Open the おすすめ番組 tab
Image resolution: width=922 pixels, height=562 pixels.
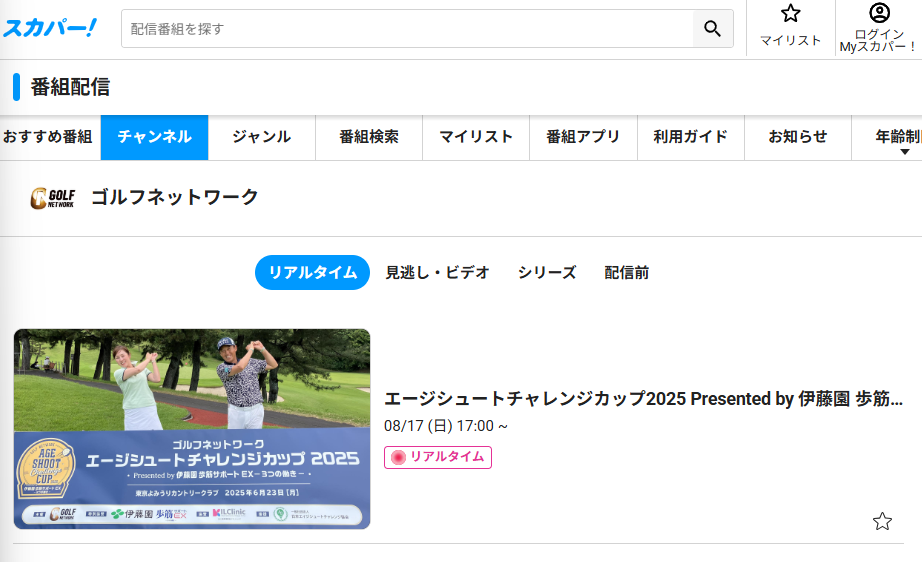(48, 137)
